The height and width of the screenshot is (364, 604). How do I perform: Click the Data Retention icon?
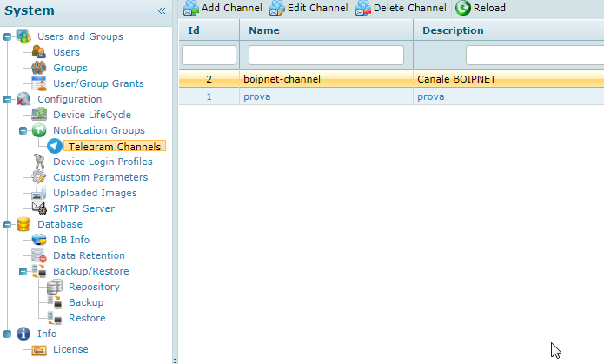(39, 255)
